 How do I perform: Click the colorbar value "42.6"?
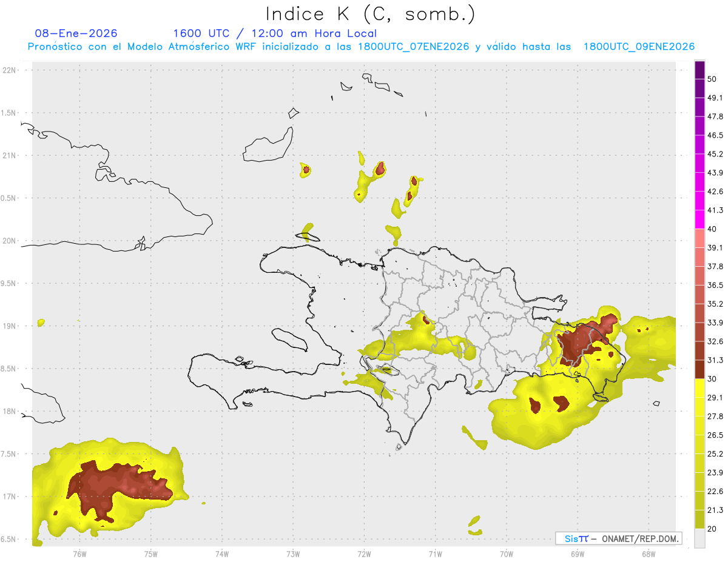[x=715, y=192]
